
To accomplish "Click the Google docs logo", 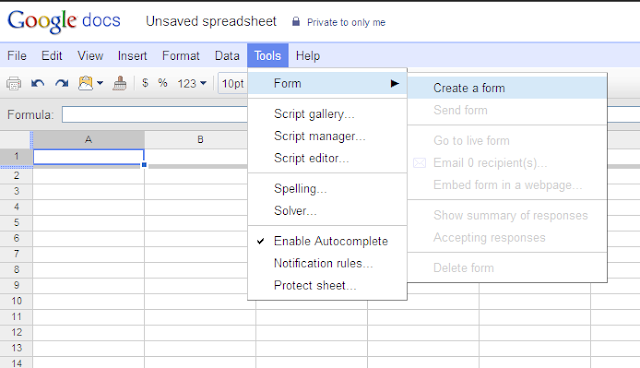I will coord(64,21).
